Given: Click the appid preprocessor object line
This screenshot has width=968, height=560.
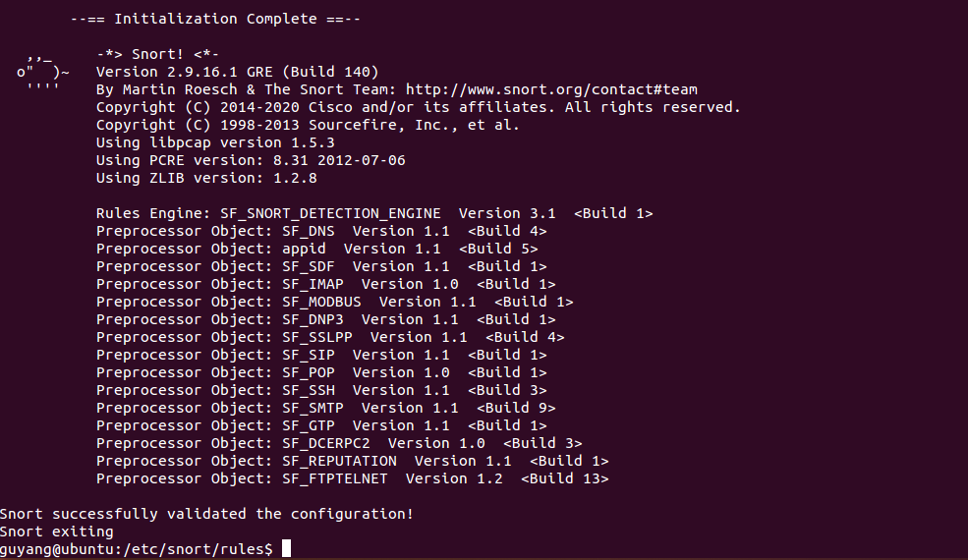Looking at the screenshot, I should (316, 249).
